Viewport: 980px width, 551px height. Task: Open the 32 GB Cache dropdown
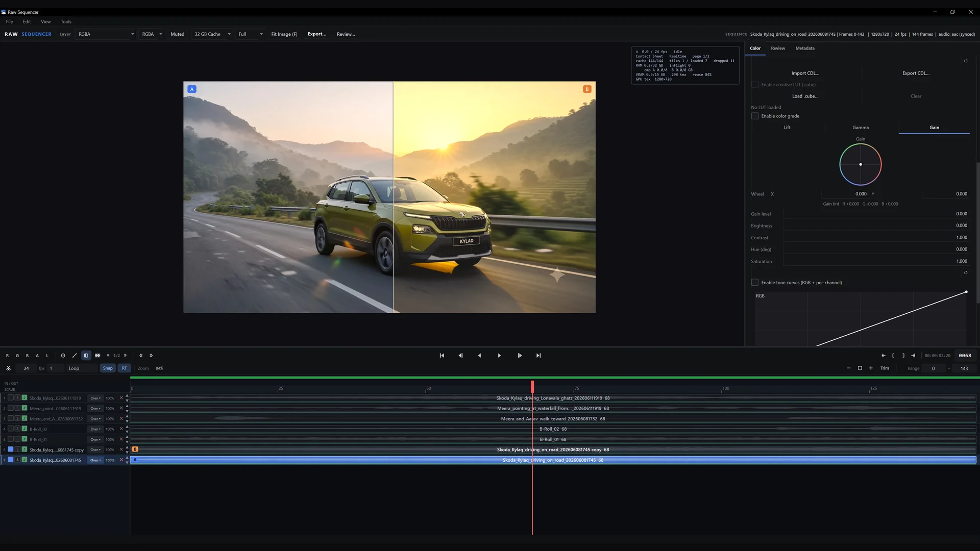[x=212, y=34]
